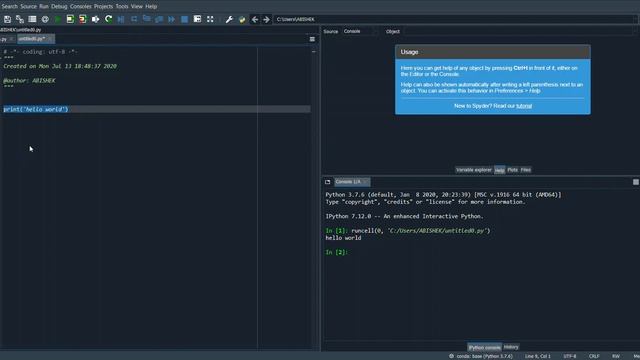Click the Save all files toolbar icon
The image size is (640, 360).
20,19
